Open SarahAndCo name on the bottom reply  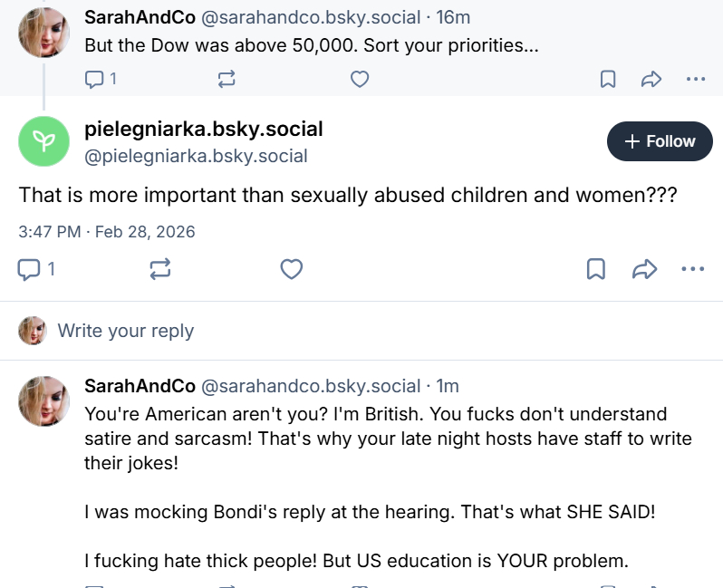tap(140, 386)
